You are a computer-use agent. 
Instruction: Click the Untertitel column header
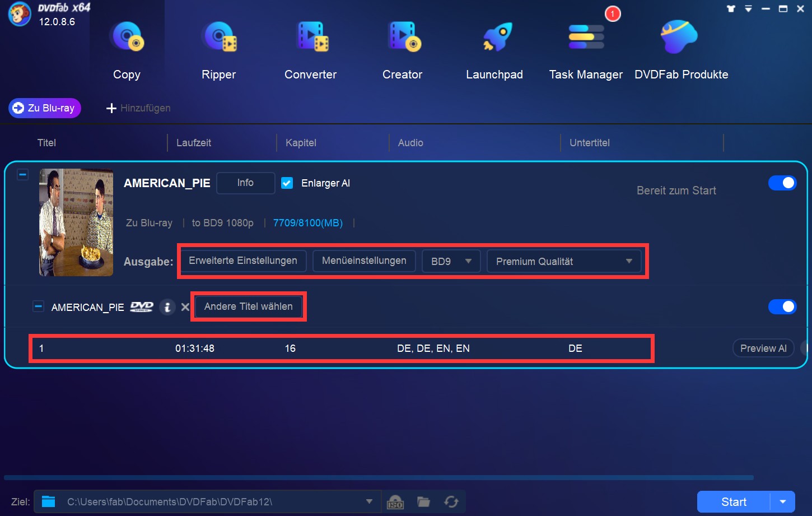(590, 143)
